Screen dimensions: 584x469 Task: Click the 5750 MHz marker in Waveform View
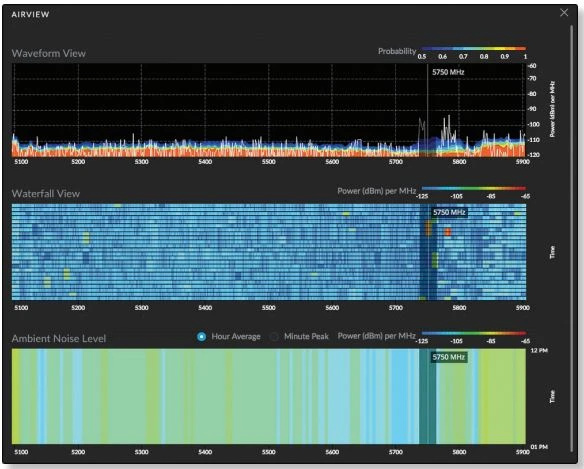(448, 72)
